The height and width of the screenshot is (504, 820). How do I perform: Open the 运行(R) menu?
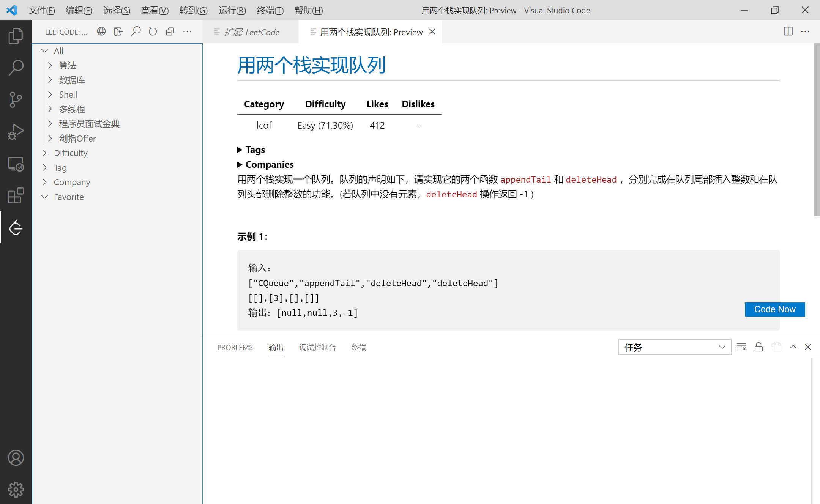pyautogui.click(x=232, y=10)
